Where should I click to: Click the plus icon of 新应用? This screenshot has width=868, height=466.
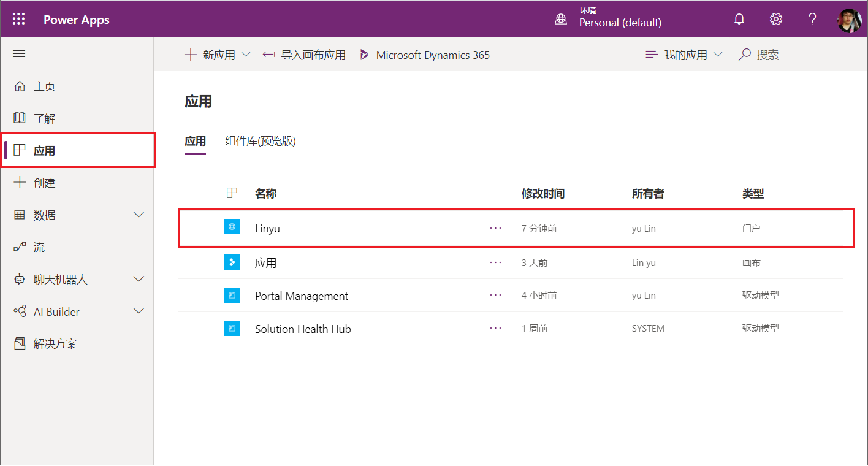click(x=191, y=55)
